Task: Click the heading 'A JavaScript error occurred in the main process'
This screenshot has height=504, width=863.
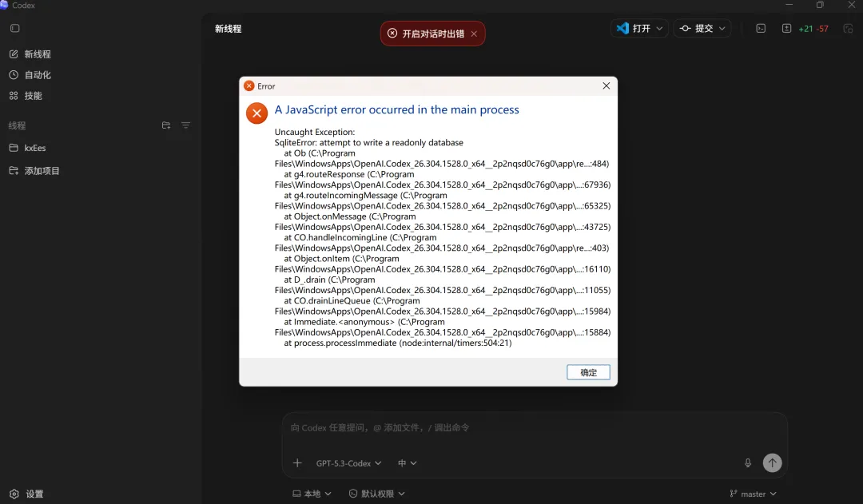Action: point(397,109)
